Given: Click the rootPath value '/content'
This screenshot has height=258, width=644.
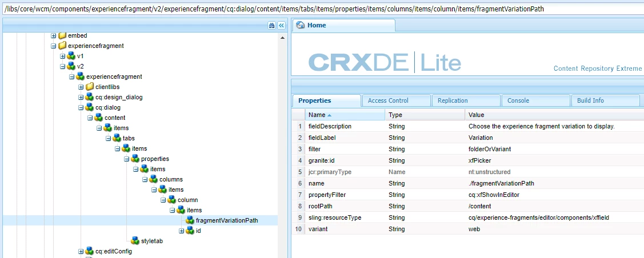Looking at the screenshot, I should pos(479,206).
